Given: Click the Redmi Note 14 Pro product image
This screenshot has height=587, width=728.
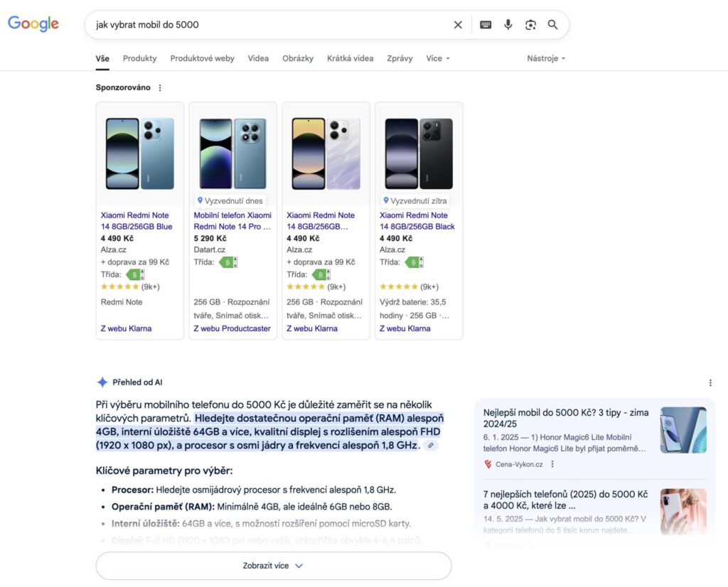Looking at the screenshot, I should click(x=232, y=154).
